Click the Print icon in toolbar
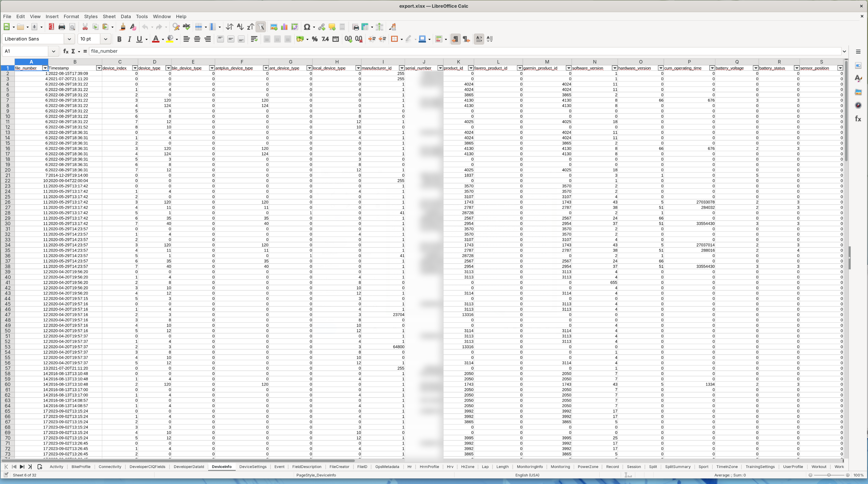This screenshot has height=484, width=868. [x=62, y=27]
